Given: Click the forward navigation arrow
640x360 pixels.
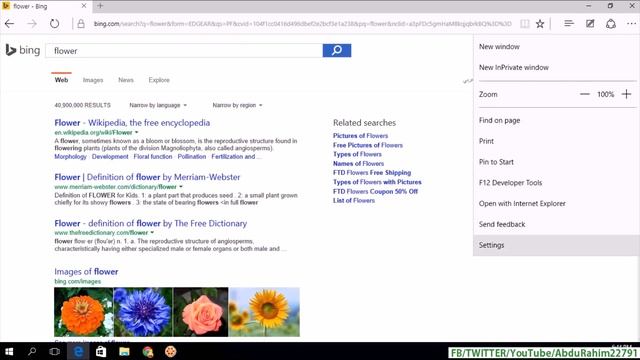Looking at the screenshot, I should [32, 24].
